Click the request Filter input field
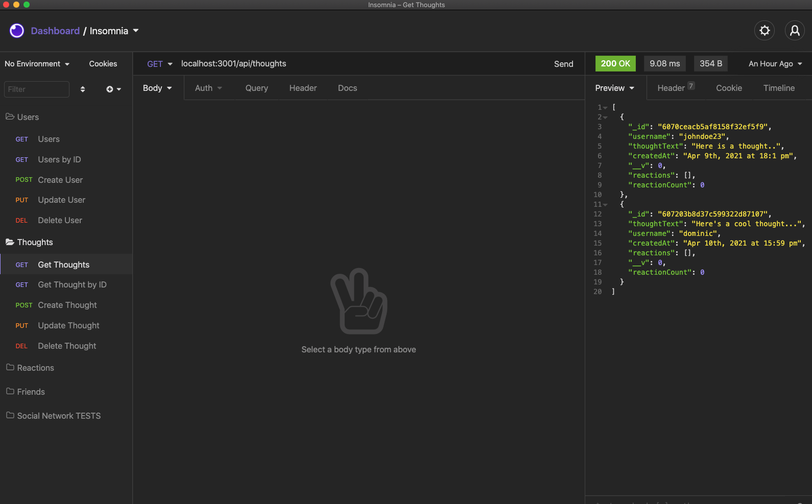 tap(37, 89)
